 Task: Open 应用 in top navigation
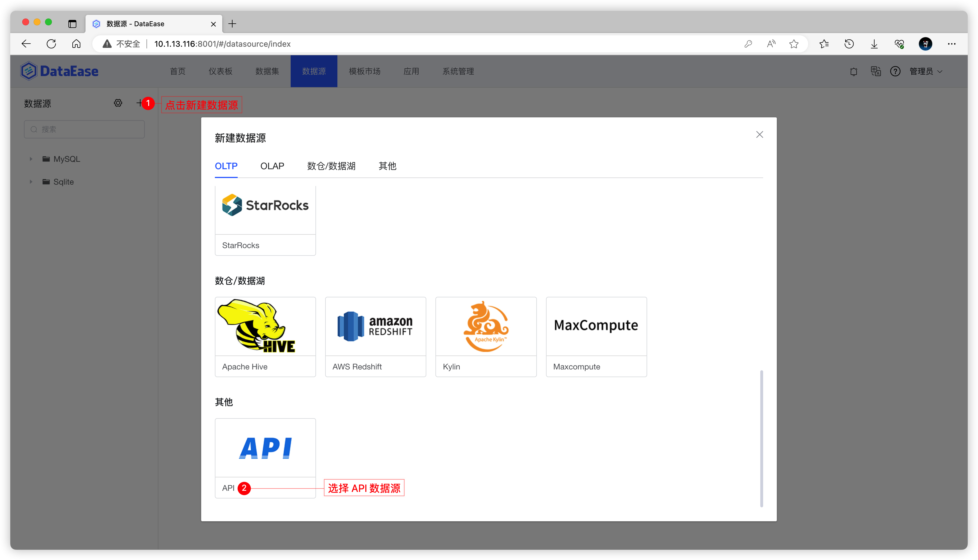tap(411, 71)
